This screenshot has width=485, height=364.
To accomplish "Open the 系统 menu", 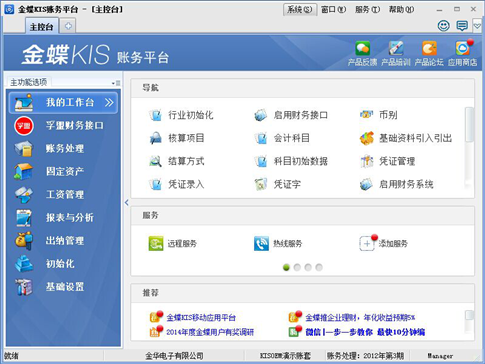I will pos(300,9).
